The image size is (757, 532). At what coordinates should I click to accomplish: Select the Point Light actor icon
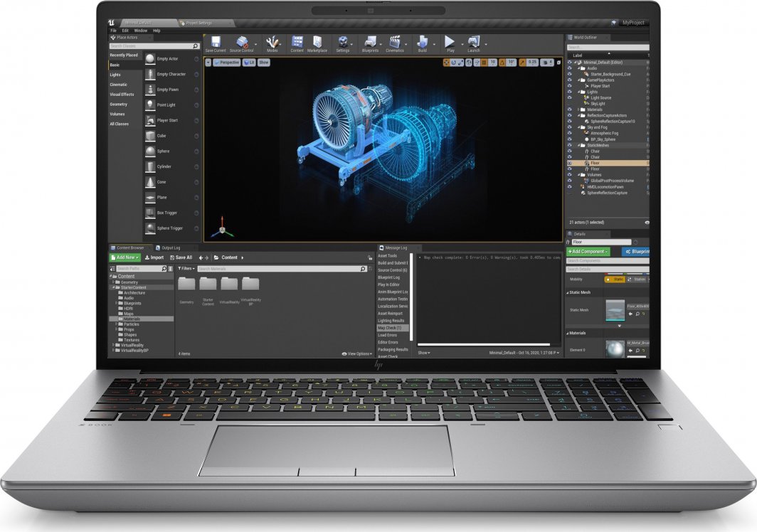(x=151, y=105)
